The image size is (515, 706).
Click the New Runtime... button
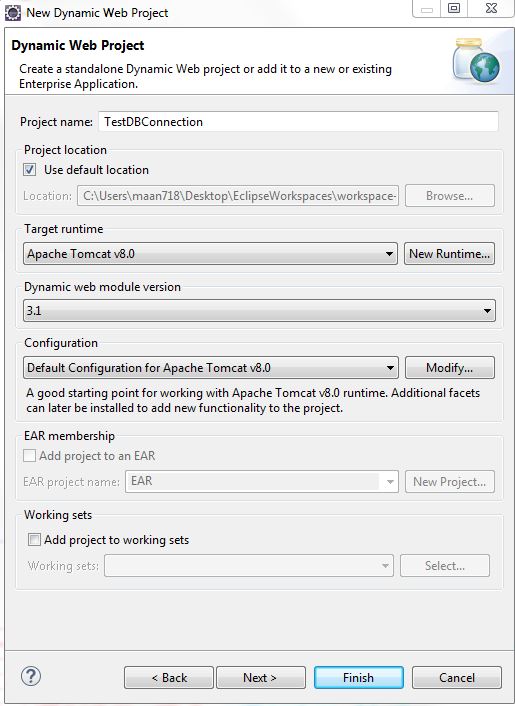pyautogui.click(x=449, y=253)
